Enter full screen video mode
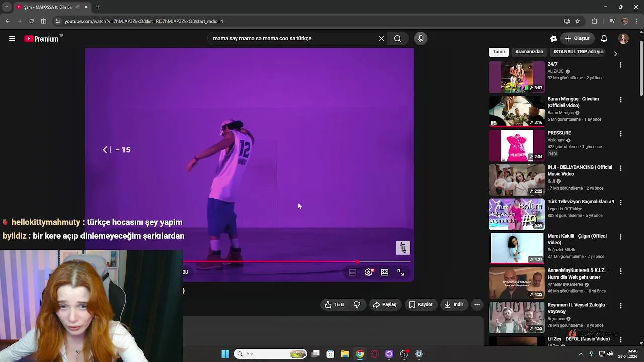This screenshot has height=362, width=644. coord(401,272)
